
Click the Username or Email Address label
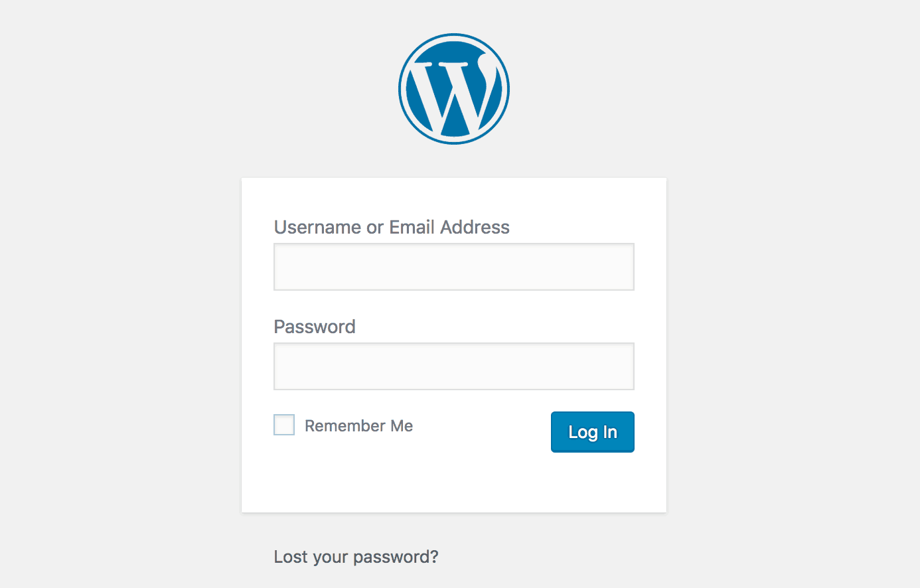pyautogui.click(x=392, y=227)
